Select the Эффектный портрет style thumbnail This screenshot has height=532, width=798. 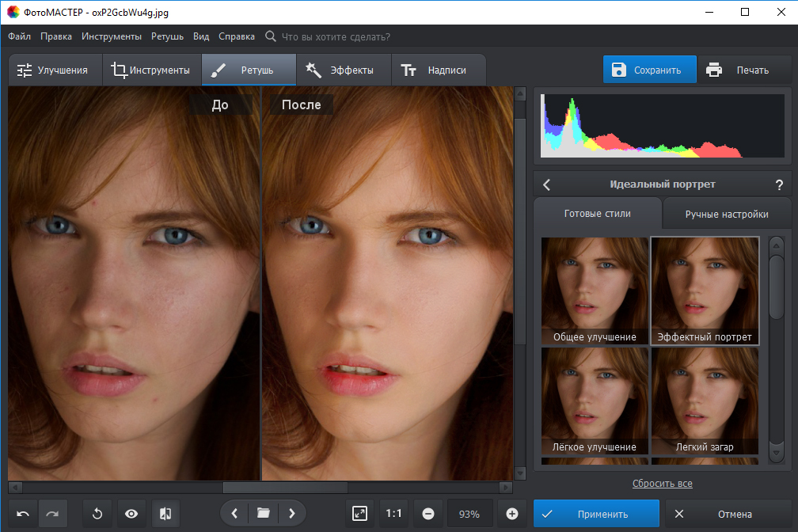tap(705, 291)
